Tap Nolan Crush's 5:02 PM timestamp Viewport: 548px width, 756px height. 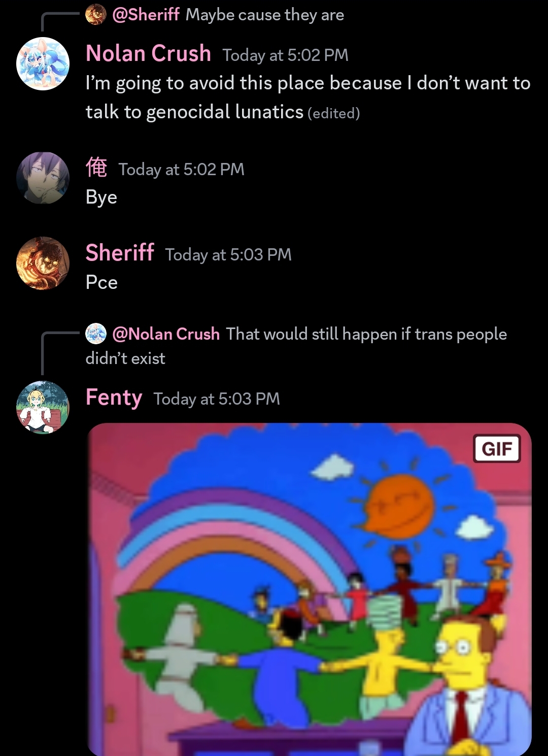286,55
